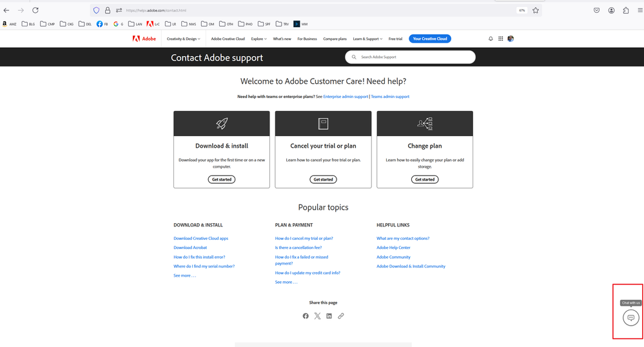Image resolution: width=644 pixels, height=347 pixels.
Task: Click the icon on Cancel your trial card
Action: 323,123
